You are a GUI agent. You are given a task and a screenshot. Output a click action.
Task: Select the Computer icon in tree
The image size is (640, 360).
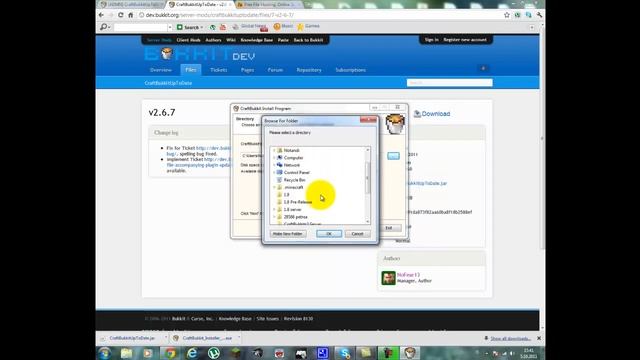(280, 158)
